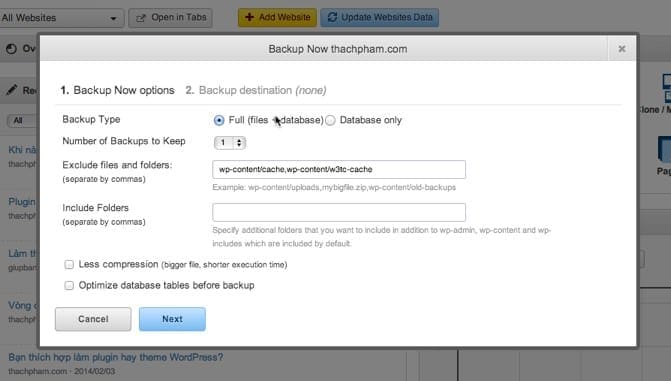Click the Exclude files and folders field
671x381 pixels.
pos(339,170)
